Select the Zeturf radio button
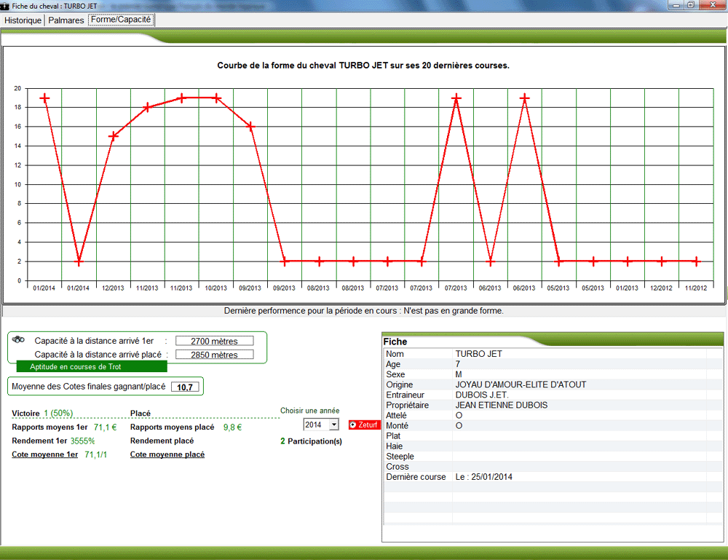Image resolution: width=728 pixels, height=560 pixels. (x=353, y=425)
